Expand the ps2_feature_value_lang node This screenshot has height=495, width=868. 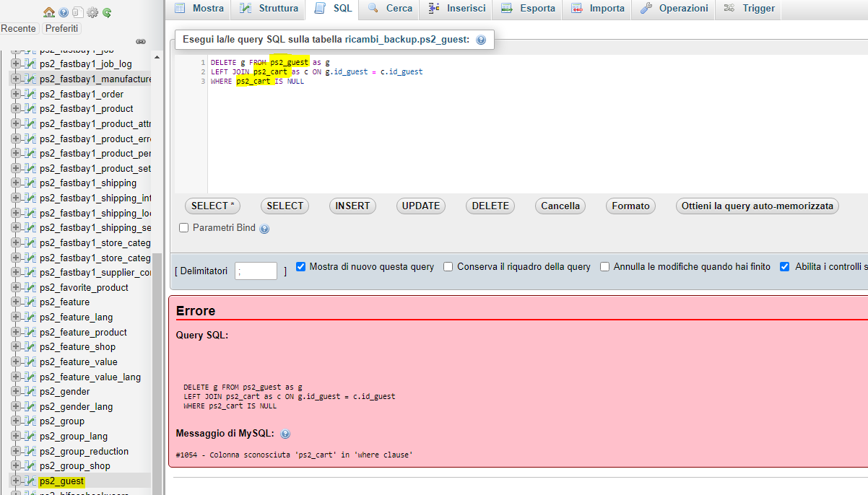(x=16, y=377)
